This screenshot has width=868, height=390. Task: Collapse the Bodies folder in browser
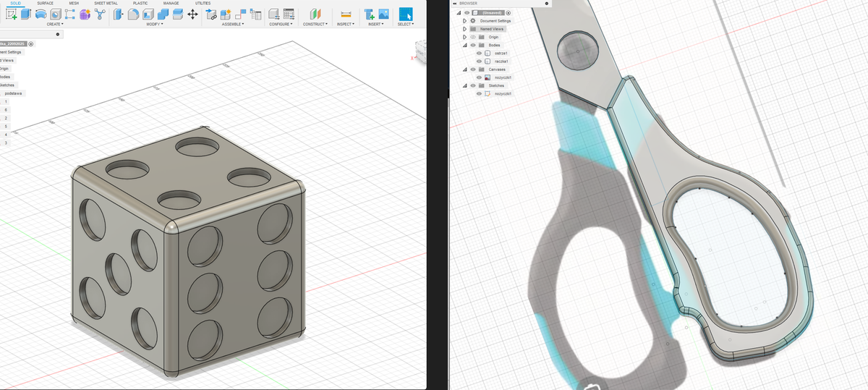(x=464, y=45)
